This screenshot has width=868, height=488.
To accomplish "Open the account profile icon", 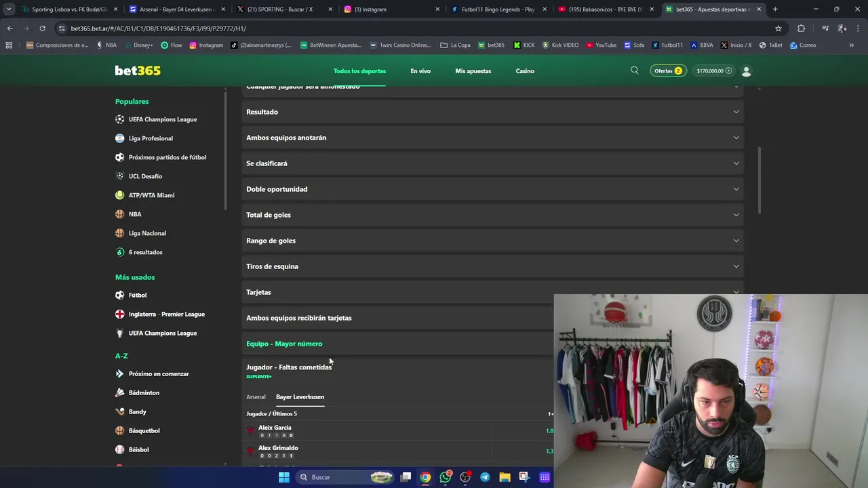I will [x=746, y=70].
